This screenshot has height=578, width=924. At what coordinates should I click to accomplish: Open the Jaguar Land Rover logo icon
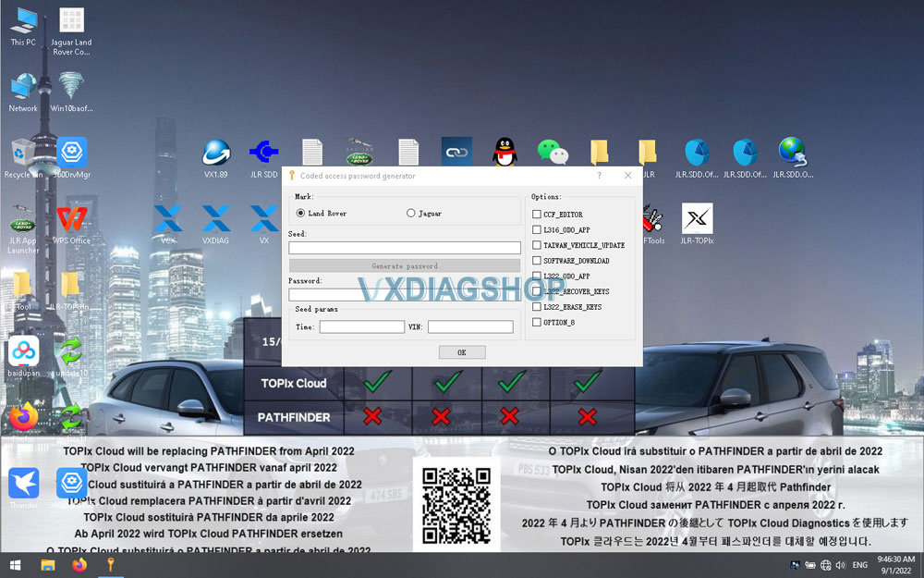tap(359, 153)
